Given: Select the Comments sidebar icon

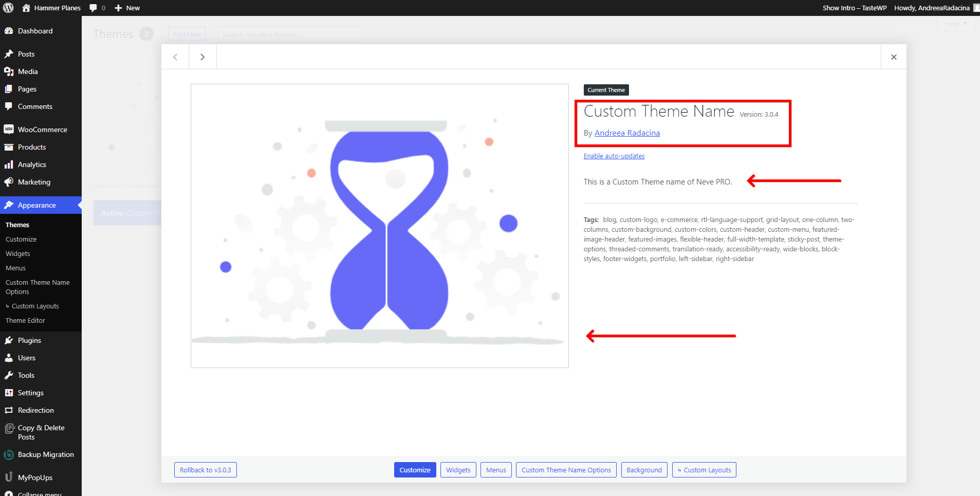Looking at the screenshot, I should point(10,106).
